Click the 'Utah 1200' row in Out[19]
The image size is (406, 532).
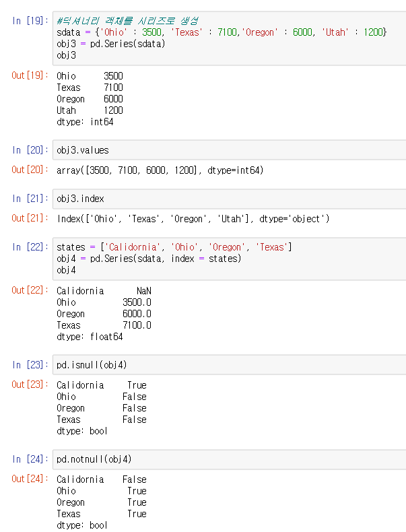pos(90,110)
